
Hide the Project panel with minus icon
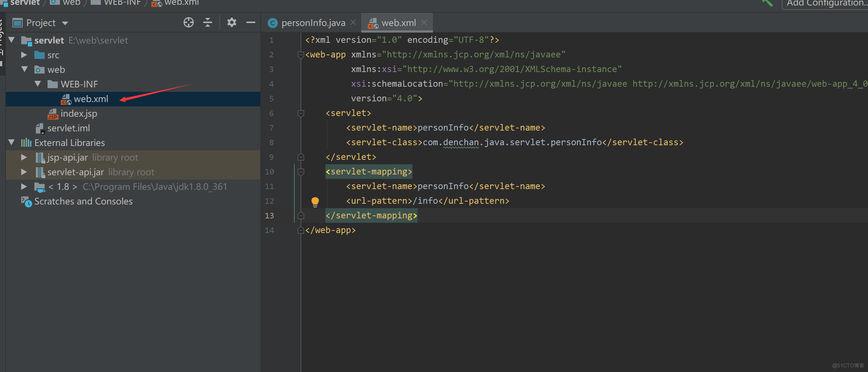point(251,23)
